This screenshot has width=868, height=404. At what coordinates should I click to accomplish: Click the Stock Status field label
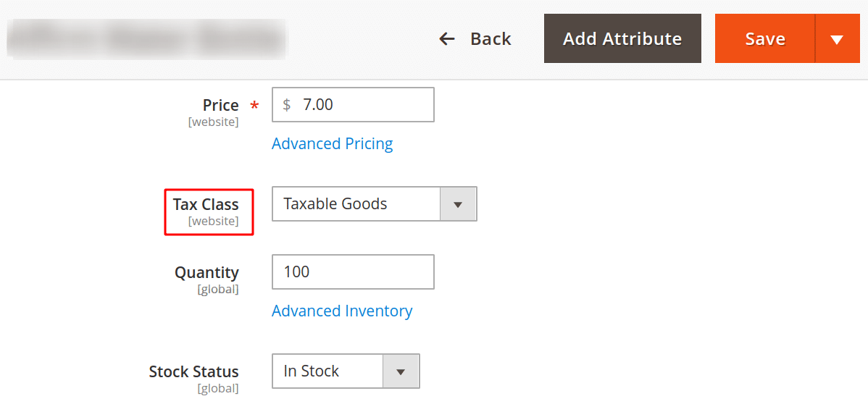(193, 372)
